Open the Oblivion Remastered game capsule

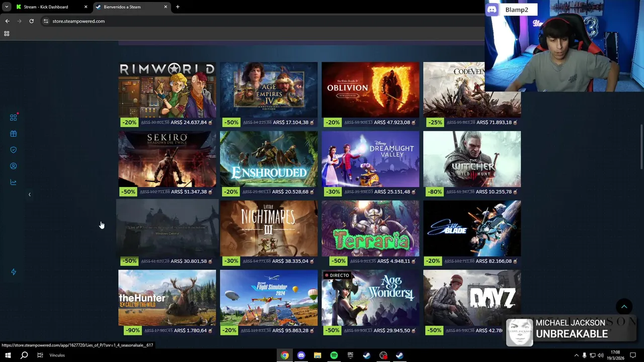point(370,89)
